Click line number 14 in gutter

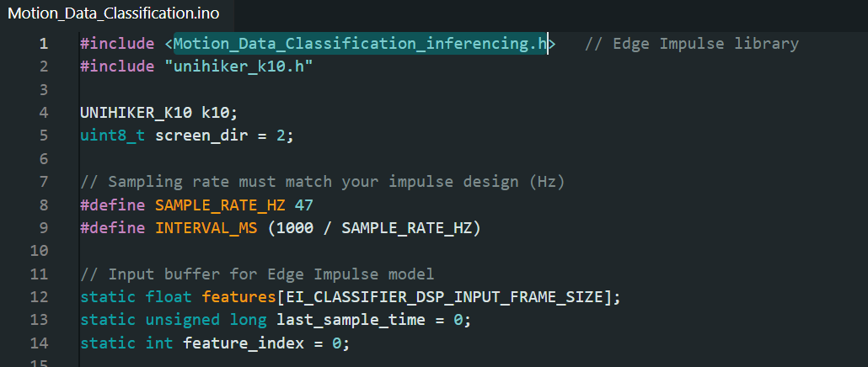pos(40,343)
